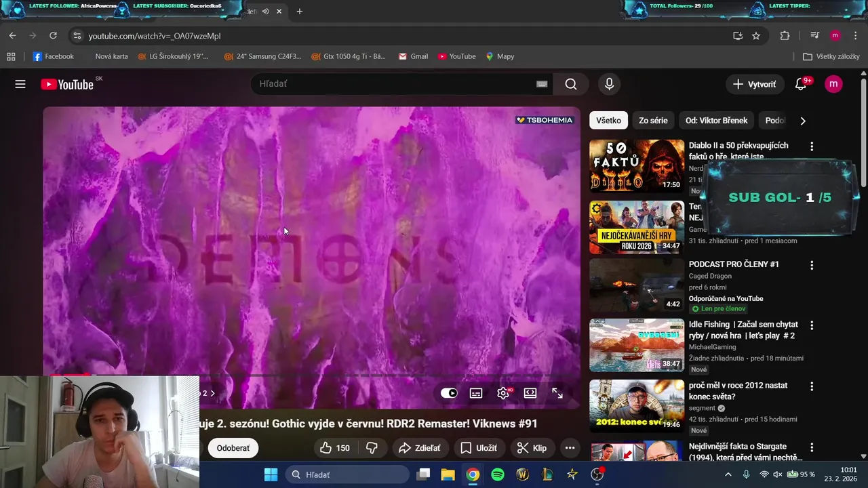The image size is (868, 488).
Task: Mute the tab via the speaker icon
Action: (265, 12)
